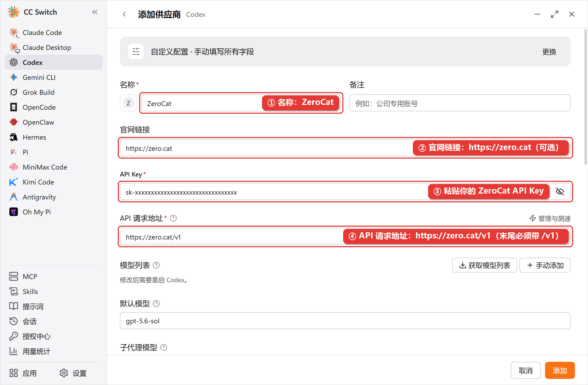Viewport: 588px width, 385px height.
Task: Open the Pi entry
Action: pyautogui.click(x=54, y=152)
